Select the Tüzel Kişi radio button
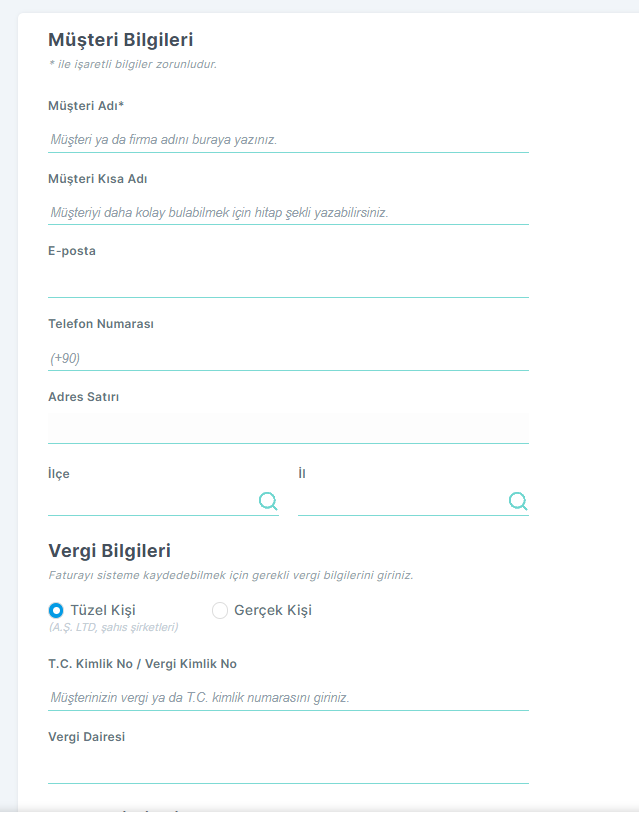Screen dimensions: 639x817 56,610
